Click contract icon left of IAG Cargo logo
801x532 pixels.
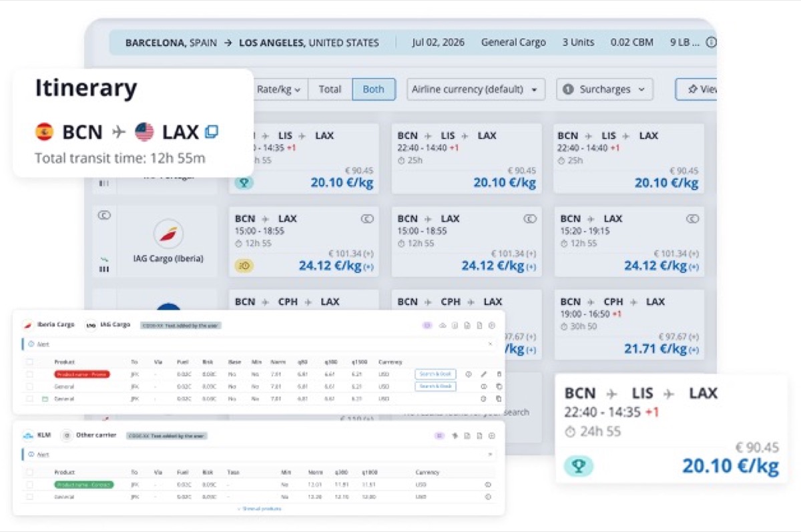[x=104, y=215]
